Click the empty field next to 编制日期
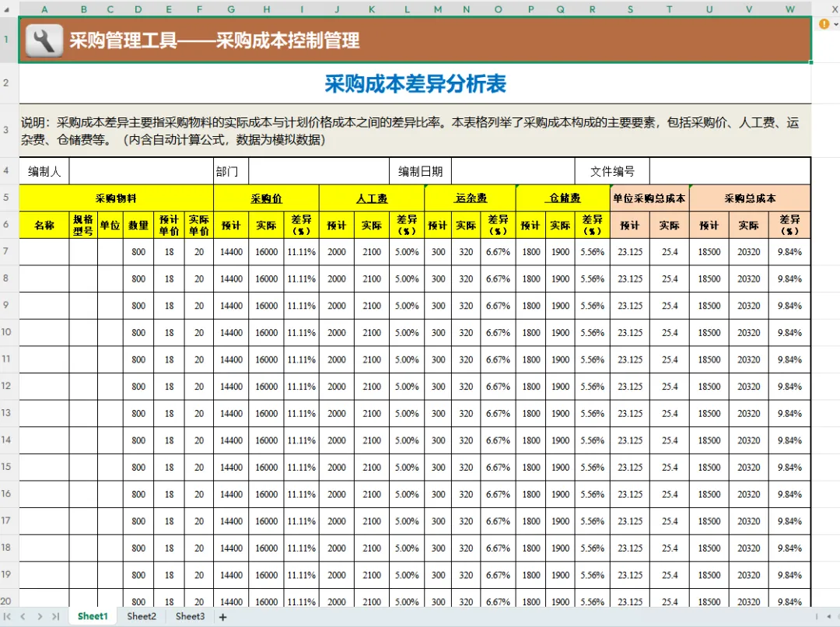Viewport: 840px width, 627px height. (513, 171)
